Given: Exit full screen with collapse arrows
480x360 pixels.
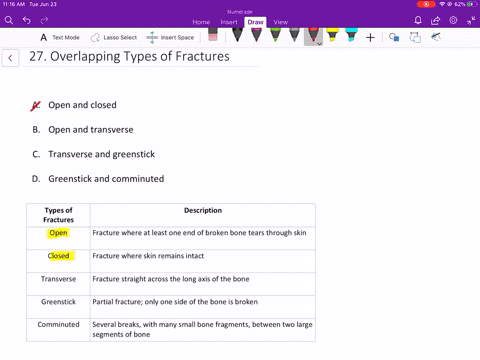Looking at the screenshot, I should pos(471,21).
